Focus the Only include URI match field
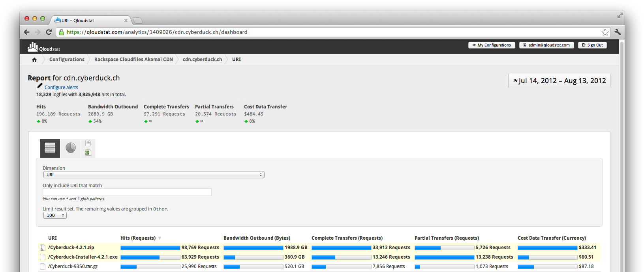This screenshot has width=644, height=272. [127, 192]
